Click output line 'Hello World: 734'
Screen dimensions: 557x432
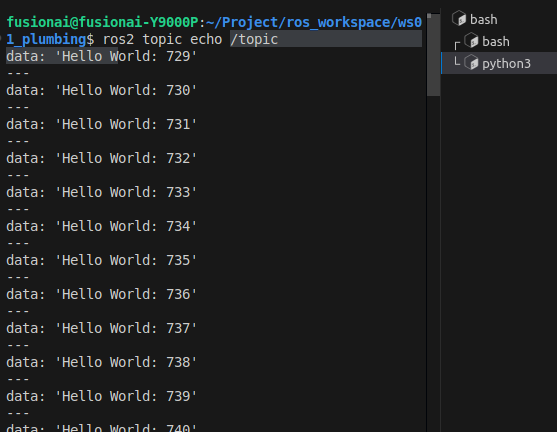tap(101, 226)
